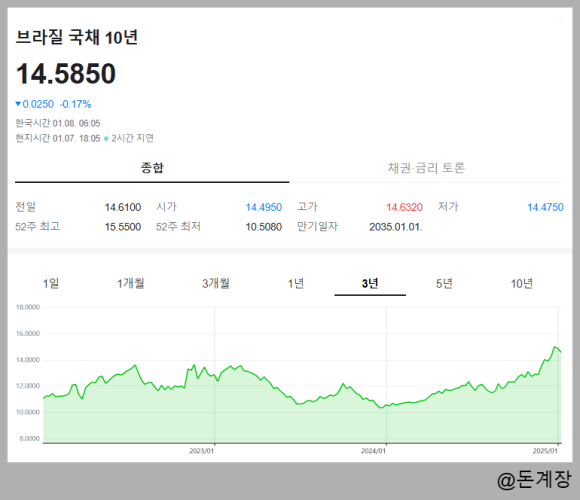Open the 채권·금리 토론 tab
The height and width of the screenshot is (500, 580).
pyautogui.click(x=426, y=168)
